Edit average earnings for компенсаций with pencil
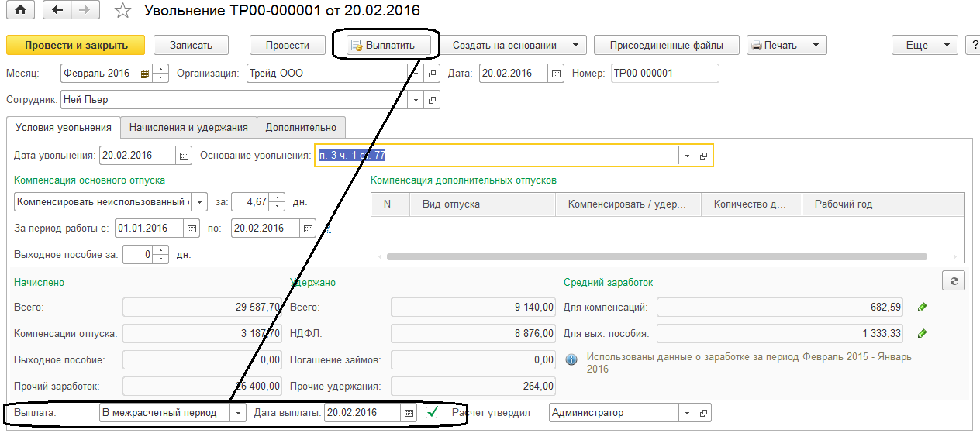 click(922, 308)
